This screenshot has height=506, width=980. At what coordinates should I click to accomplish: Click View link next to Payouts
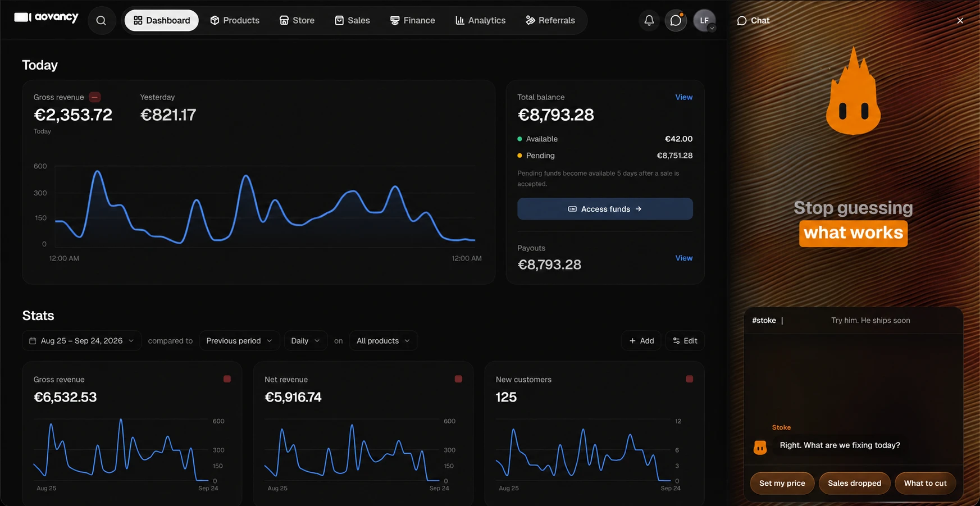(683, 258)
